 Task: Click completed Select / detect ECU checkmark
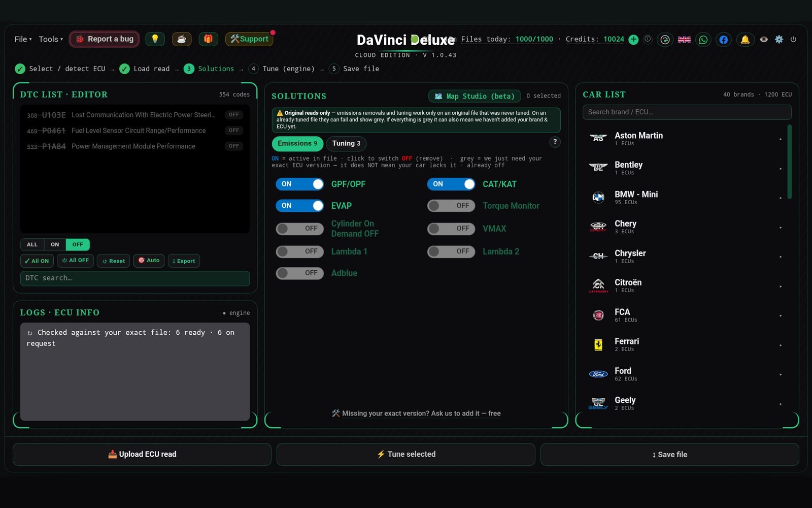click(20, 69)
